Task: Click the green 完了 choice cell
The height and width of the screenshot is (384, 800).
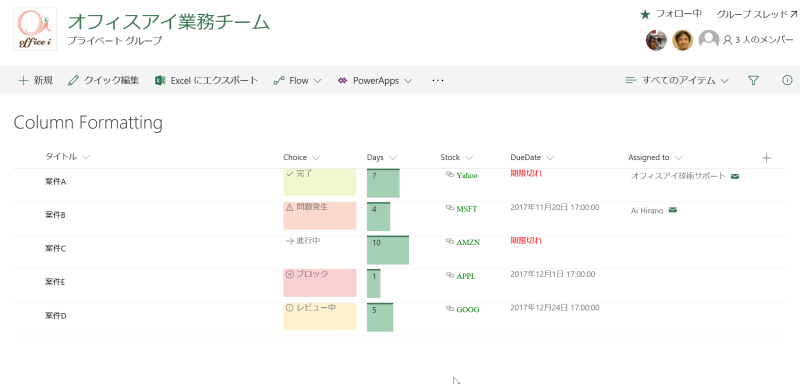Action: (x=320, y=182)
